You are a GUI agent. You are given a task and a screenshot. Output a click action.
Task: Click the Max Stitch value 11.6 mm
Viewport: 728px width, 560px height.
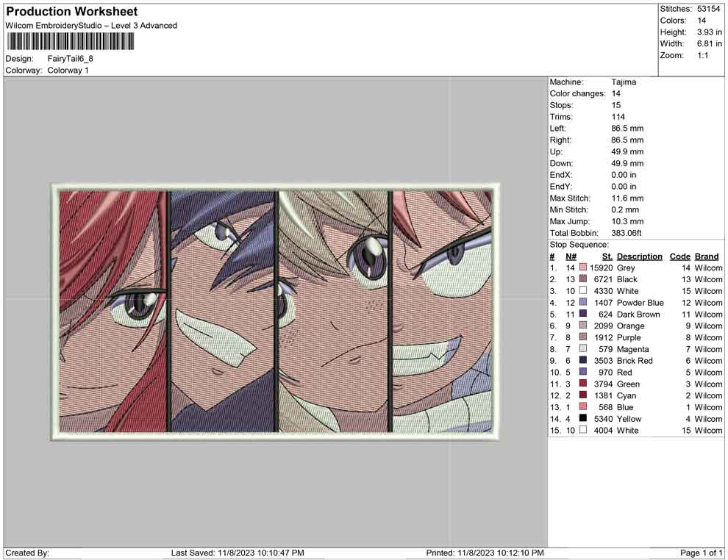pos(627,198)
